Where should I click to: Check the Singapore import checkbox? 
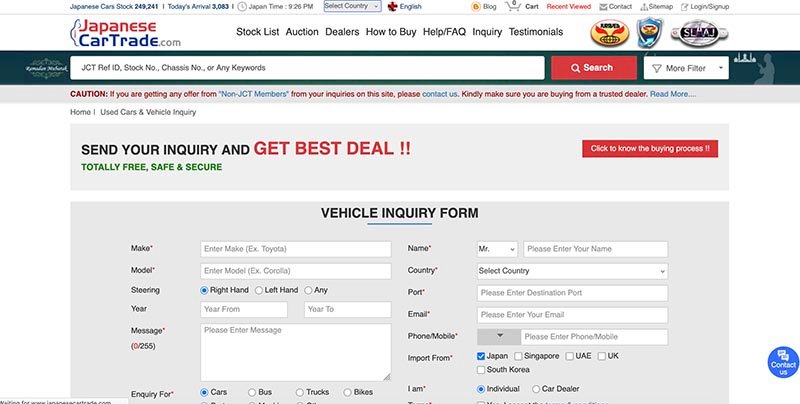[x=518, y=356]
